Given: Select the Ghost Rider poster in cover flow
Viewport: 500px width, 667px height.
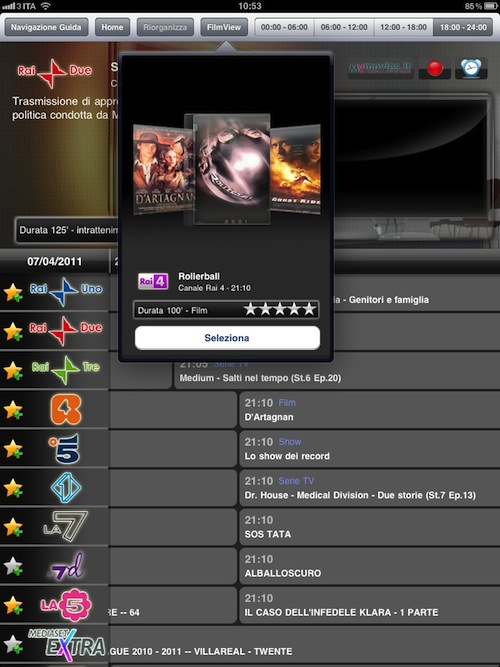Looking at the screenshot, I should 295,169.
